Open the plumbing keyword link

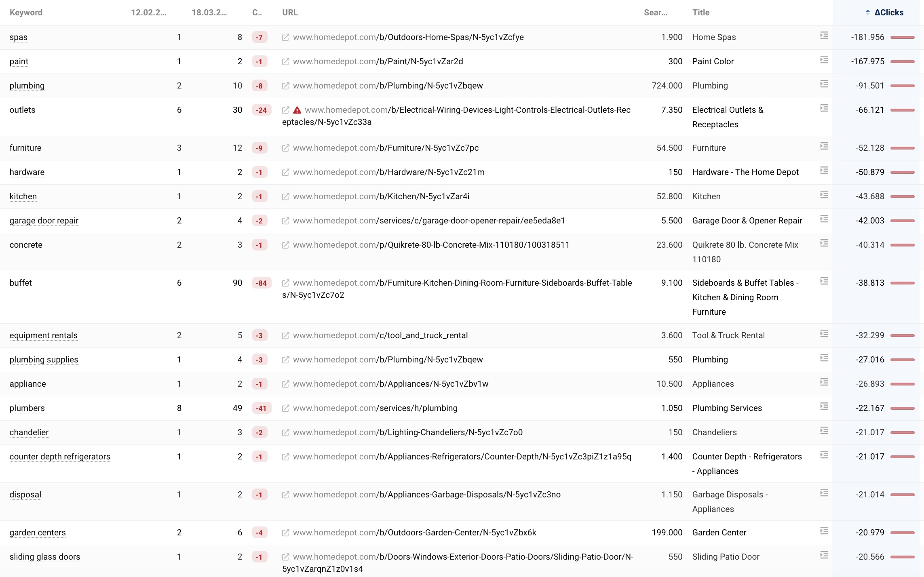click(27, 86)
